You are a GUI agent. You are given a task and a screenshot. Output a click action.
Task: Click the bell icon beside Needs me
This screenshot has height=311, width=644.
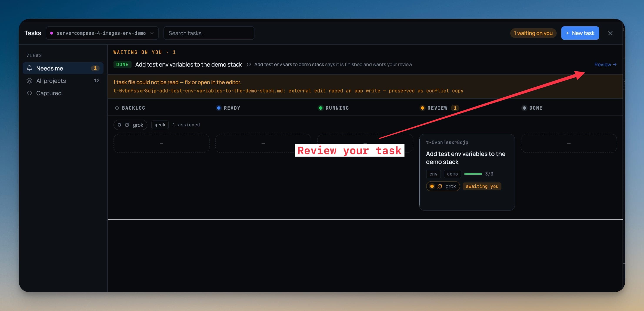[29, 68]
